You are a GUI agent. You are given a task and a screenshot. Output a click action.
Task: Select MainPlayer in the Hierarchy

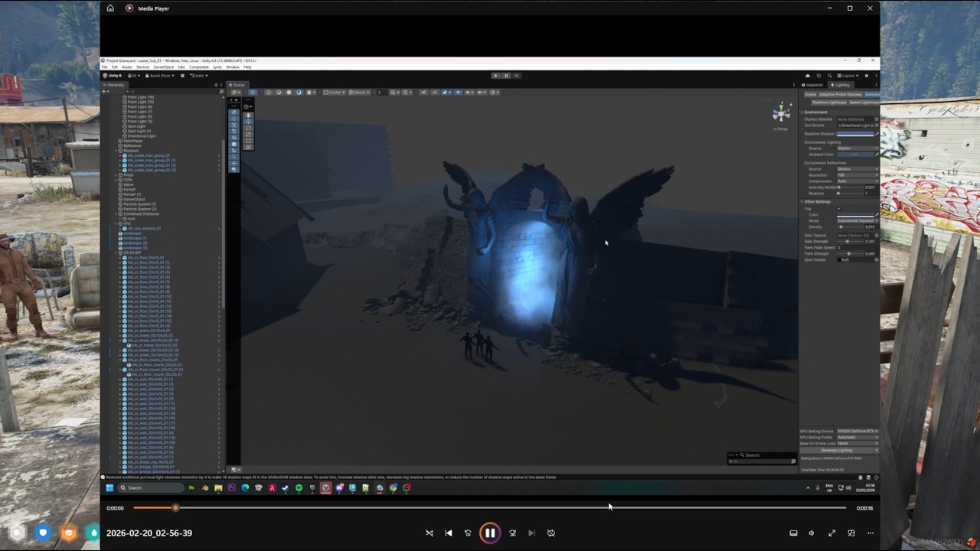click(132, 141)
